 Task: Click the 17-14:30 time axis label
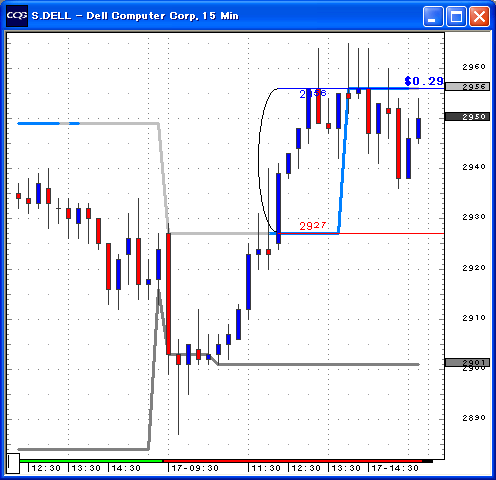[x=395, y=468]
